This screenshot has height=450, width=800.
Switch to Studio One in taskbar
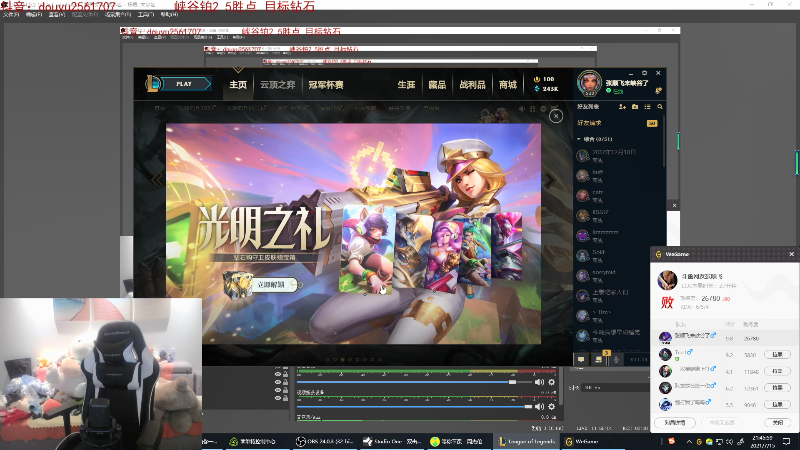coord(391,441)
